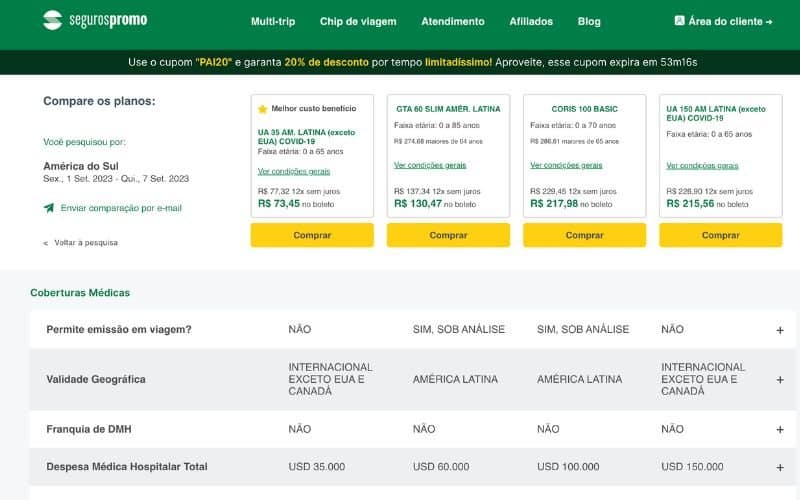This screenshot has height=500, width=800.
Task: Click the Franquia de DMH label
Action: coord(89,429)
